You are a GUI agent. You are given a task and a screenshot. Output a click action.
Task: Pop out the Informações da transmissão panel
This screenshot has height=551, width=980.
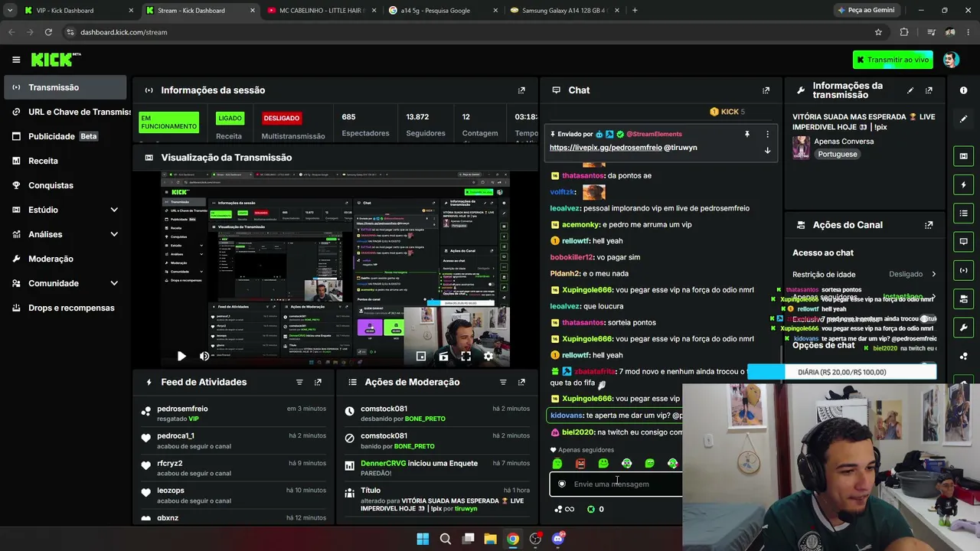point(929,90)
